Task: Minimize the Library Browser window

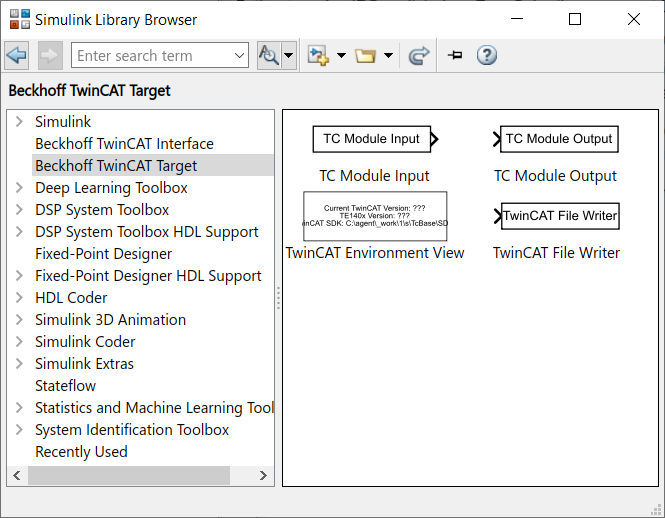Action: click(x=517, y=19)
